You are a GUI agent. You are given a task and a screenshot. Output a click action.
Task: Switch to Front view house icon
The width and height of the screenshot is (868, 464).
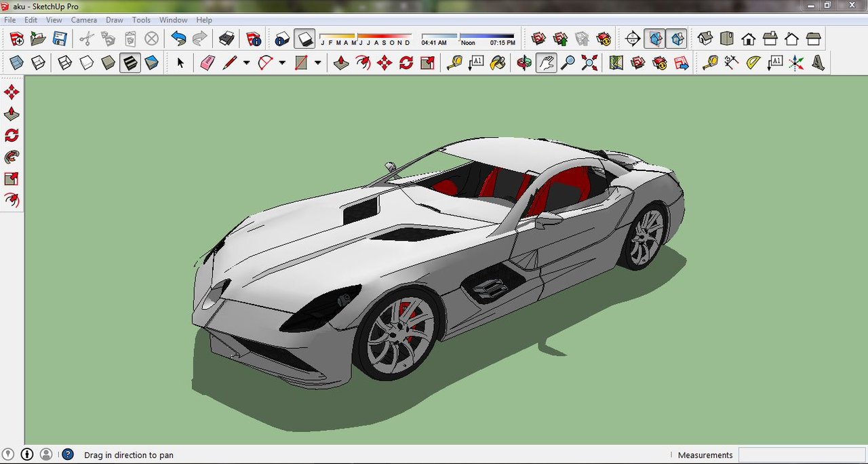coord(749,39)
